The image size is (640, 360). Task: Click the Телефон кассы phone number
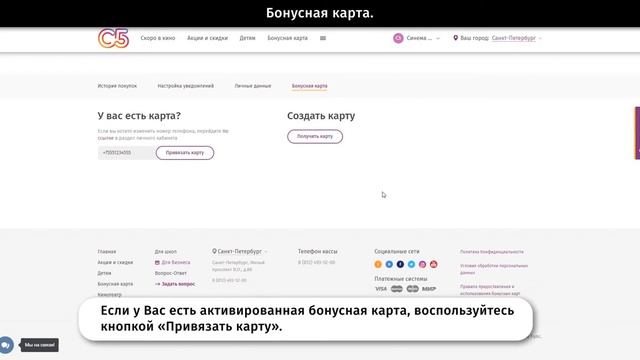click(x=316, y=262)
